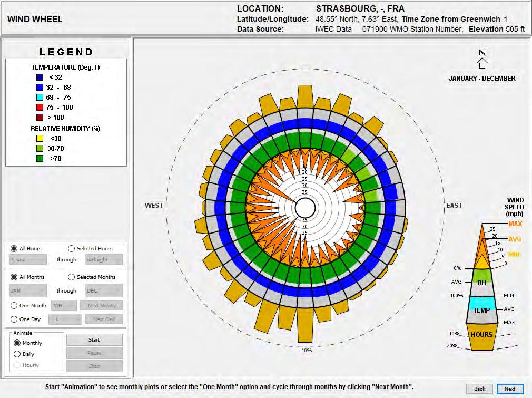
Task: Set animation mode to Monthly
Action: click(17, 343)
